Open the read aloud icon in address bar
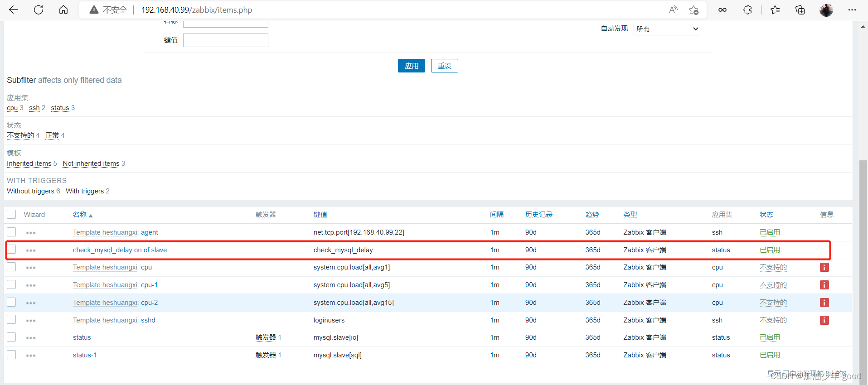Viewport: 868px width, 385px height. [x=673, y=10]
